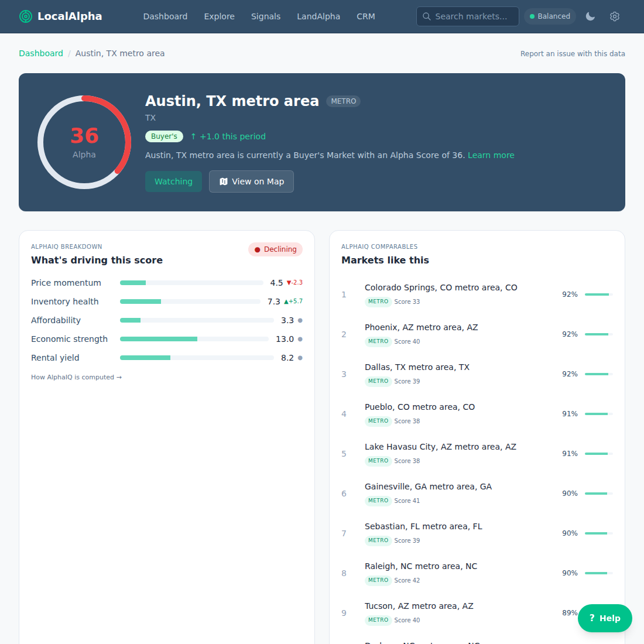Click the Price momentum label
This screenshot has height=644, width=644.
click(x=66, y=283)
